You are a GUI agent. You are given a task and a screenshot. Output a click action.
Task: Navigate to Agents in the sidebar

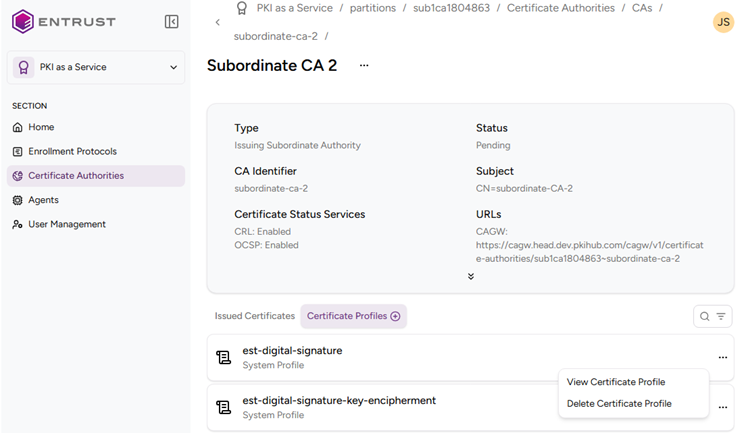(43, 200)
